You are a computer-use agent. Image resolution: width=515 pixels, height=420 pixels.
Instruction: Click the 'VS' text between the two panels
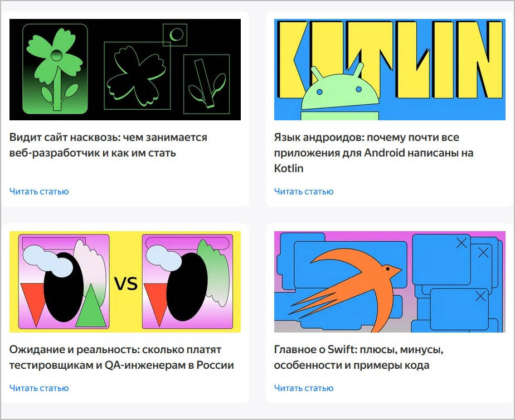pyautogui.click(x=126, y=284)
